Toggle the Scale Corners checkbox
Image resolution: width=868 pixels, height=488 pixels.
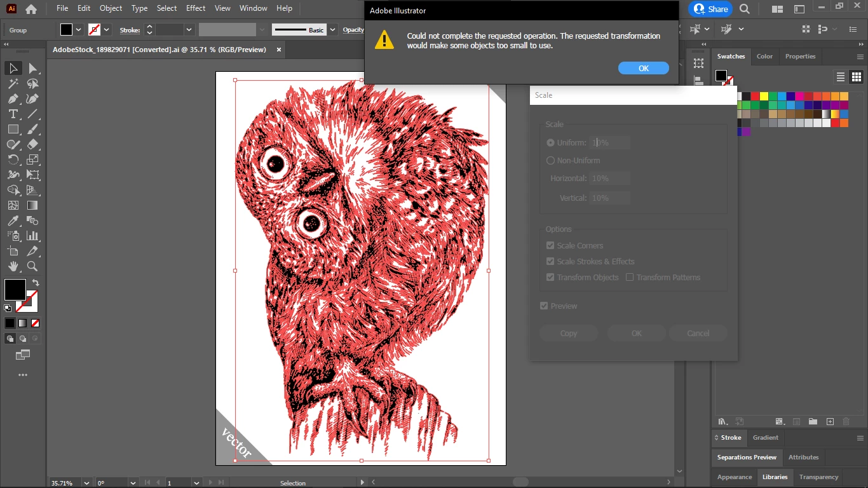click(550, 245)
